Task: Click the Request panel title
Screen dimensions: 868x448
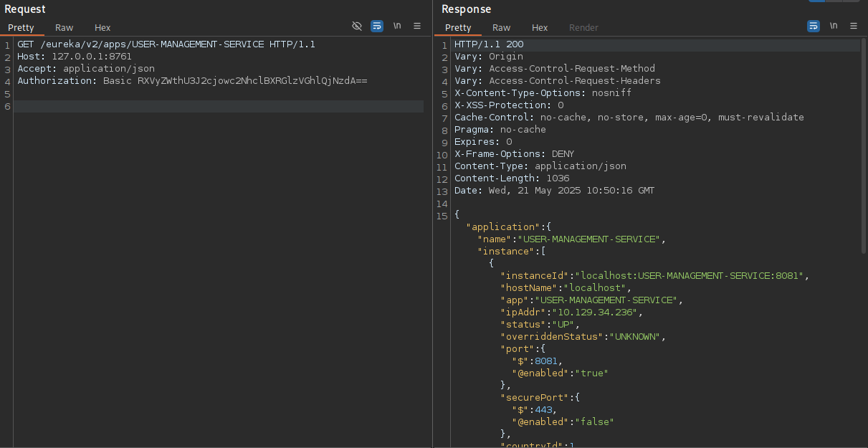Action: pos(25,9)
